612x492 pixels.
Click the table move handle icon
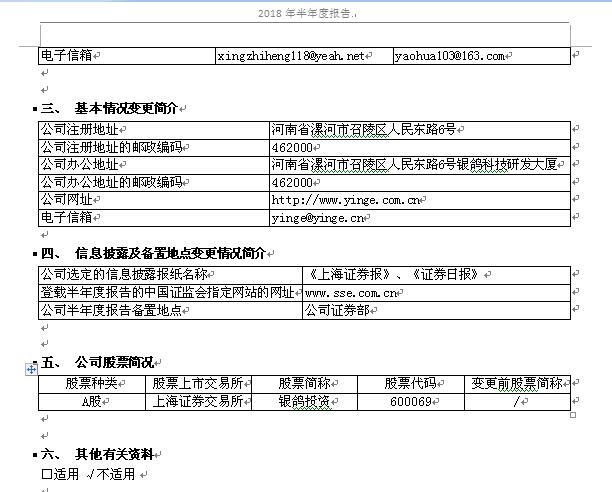pos(32,370)
